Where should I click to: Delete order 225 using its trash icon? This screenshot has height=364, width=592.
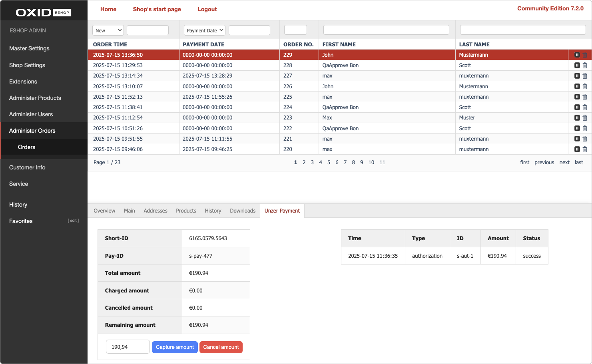point(585,97)
